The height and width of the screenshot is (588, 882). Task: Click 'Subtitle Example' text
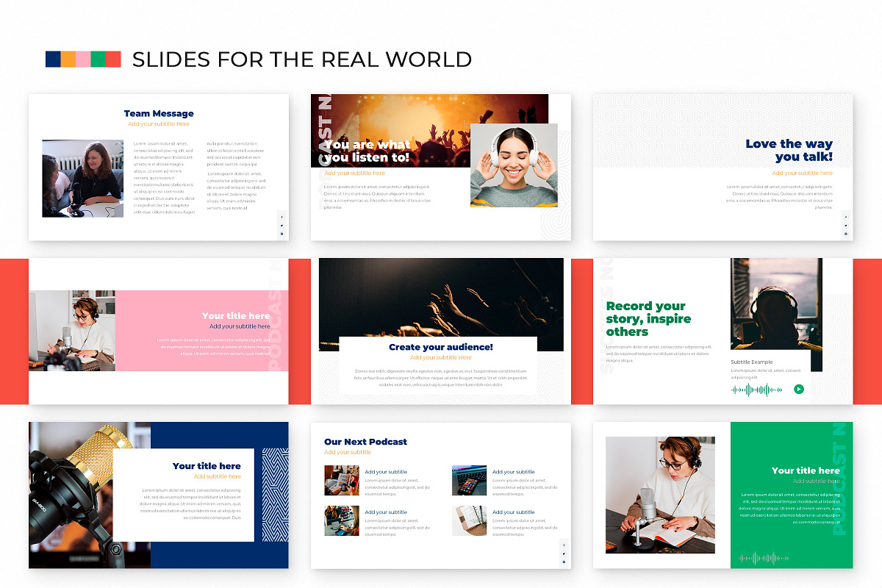click(752, 362)
